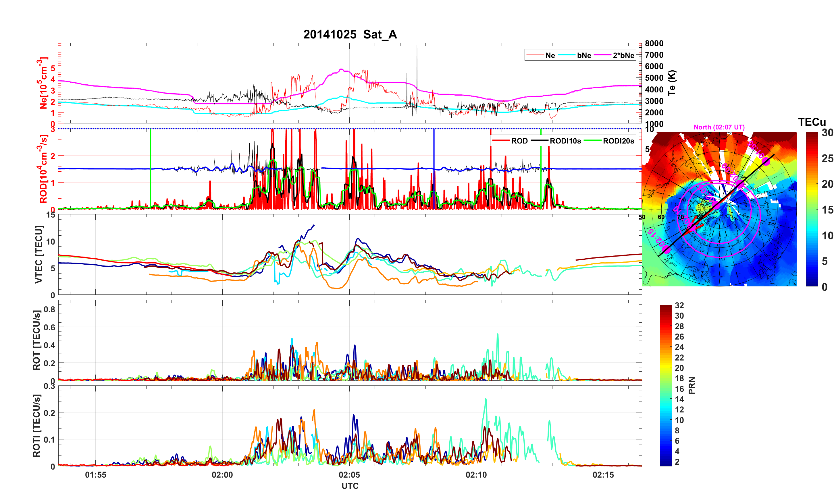Click the PRN colorbar label
Viewport: 834px width, 504px height.
coord(692,385)
